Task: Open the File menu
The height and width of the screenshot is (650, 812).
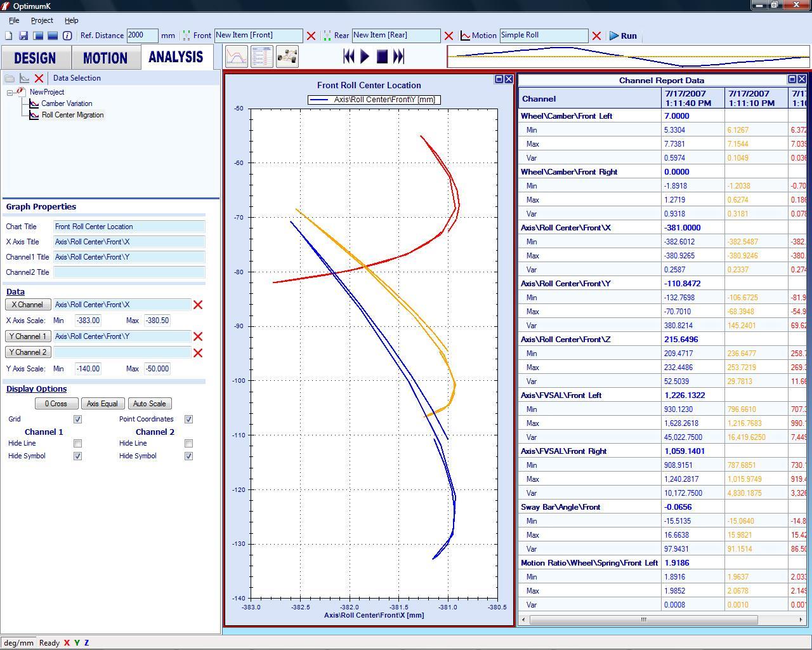Action: click(14, 20)
